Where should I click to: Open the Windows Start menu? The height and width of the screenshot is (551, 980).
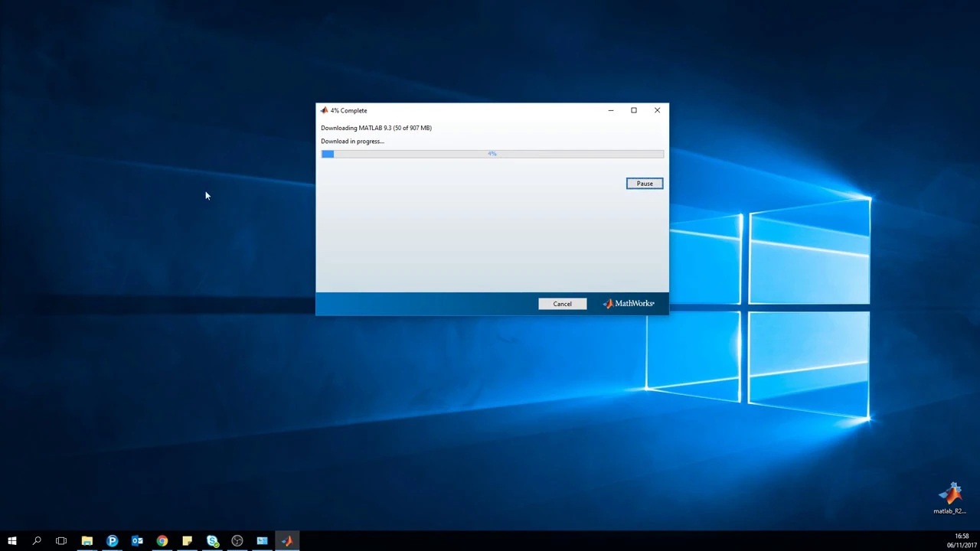12,541
